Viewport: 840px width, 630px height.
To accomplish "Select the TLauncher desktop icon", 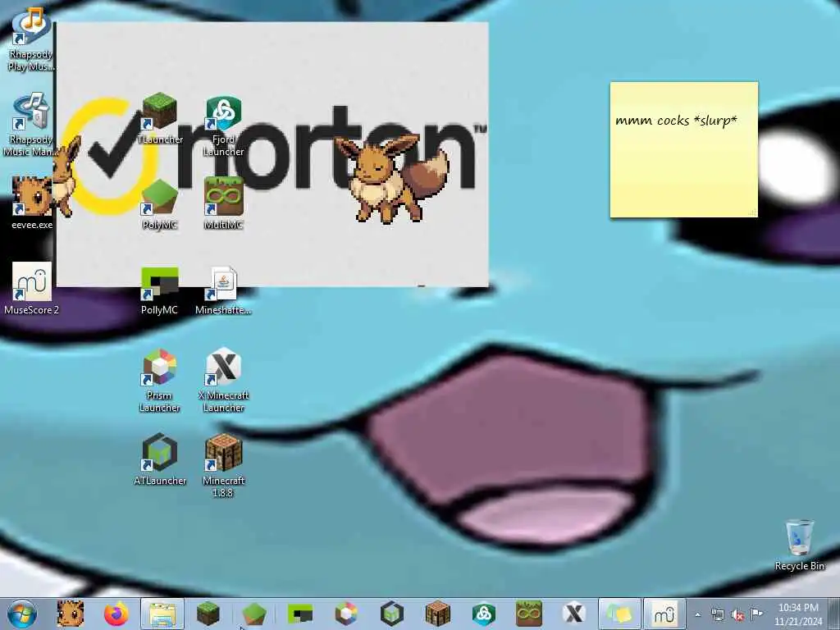I will tap(160, 118).
